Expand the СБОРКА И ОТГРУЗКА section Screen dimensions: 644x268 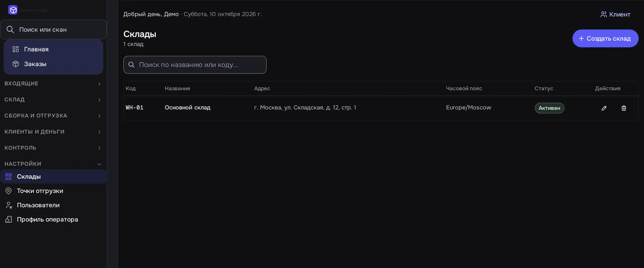(x=53, y=116)
